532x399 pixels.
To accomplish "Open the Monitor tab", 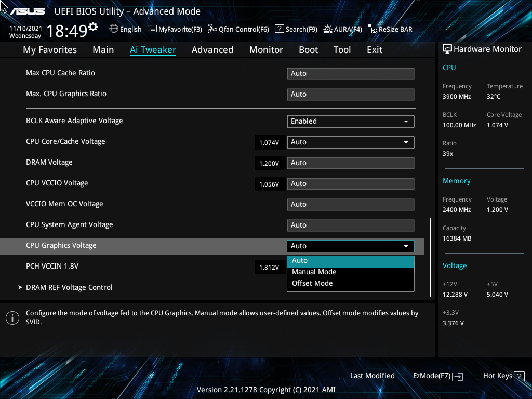I will click(266, 50).
